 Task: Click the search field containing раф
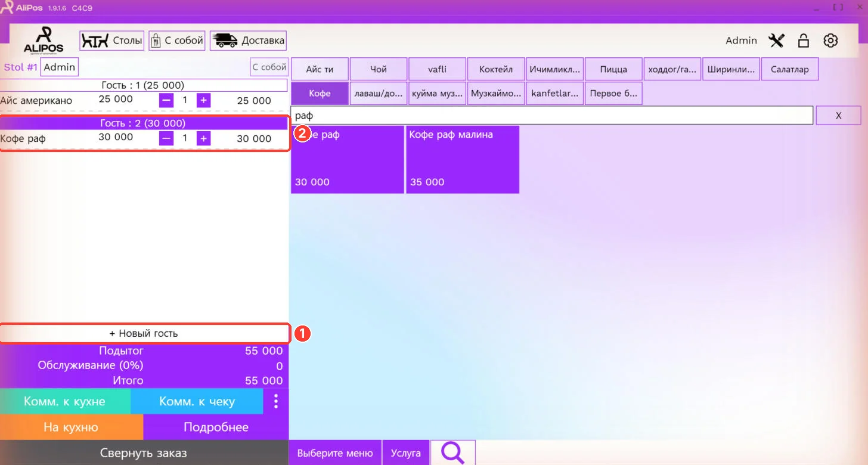552,116
